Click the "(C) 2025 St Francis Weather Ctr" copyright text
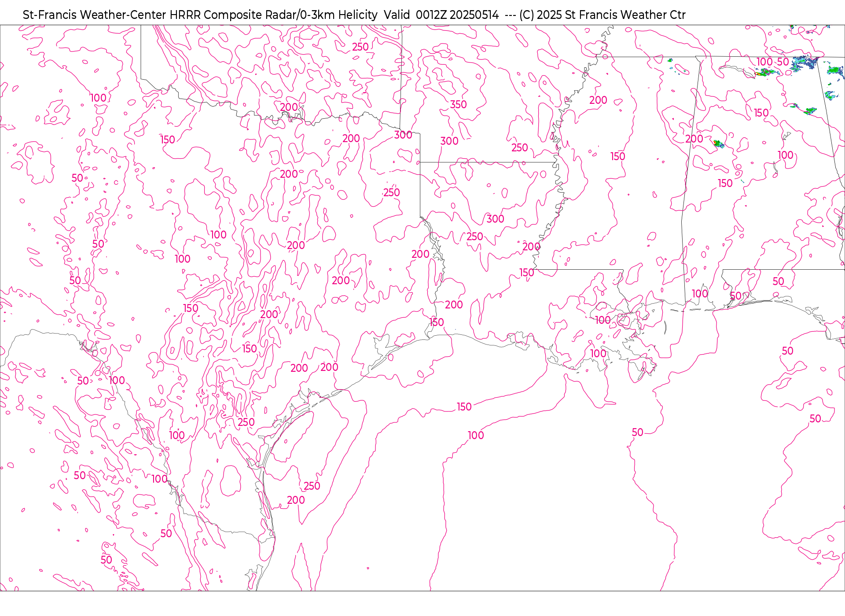 [602, 15]
